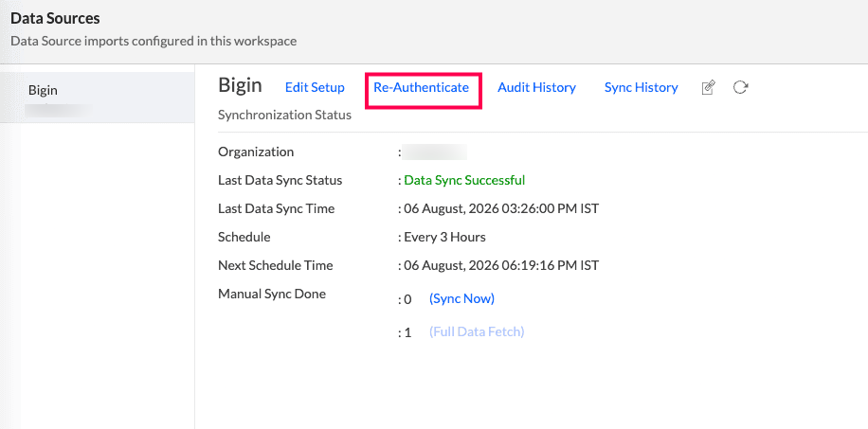The image size is (868, 429).
Task: Click the Schedule label
Action: pos(244,237)
